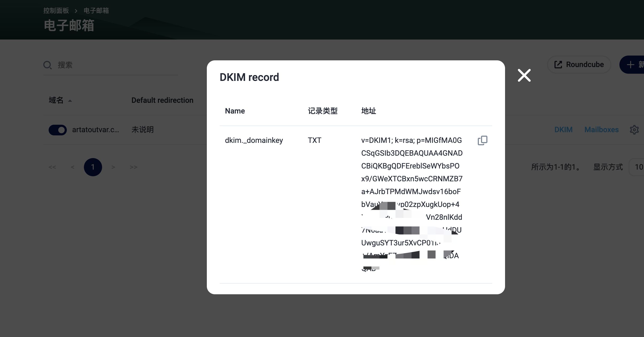The height and width of the screenshot is (337, 644).
Task: Go to first page double arrow
Action: tap(52, 167)
